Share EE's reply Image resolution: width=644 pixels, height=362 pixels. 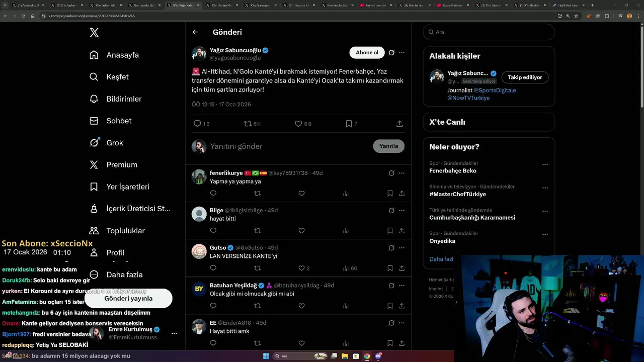(401, 343)
